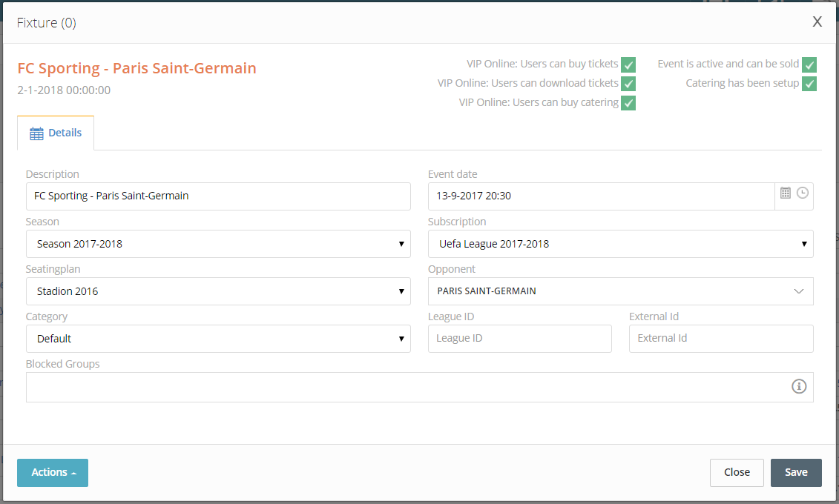The height and width of the screenshot is (504, 839).
Task: Toggle Event is active and can be sold
Action: (809, 64)
